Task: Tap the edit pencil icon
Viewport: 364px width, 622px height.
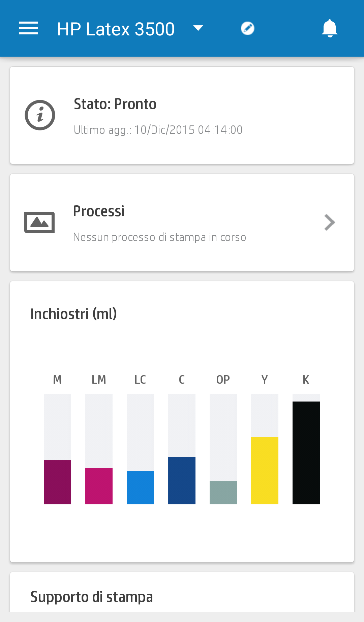Action: click(248, 28)
